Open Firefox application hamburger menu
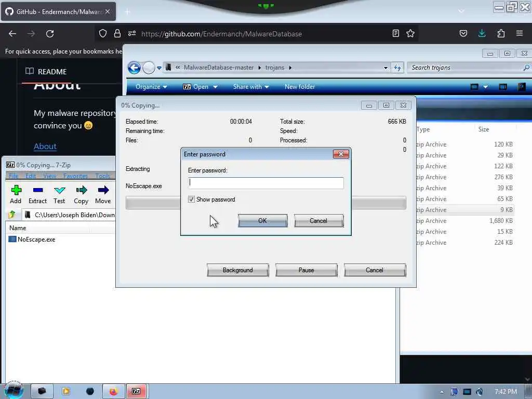This screenshot has height=399, width=532. point(520,33)
